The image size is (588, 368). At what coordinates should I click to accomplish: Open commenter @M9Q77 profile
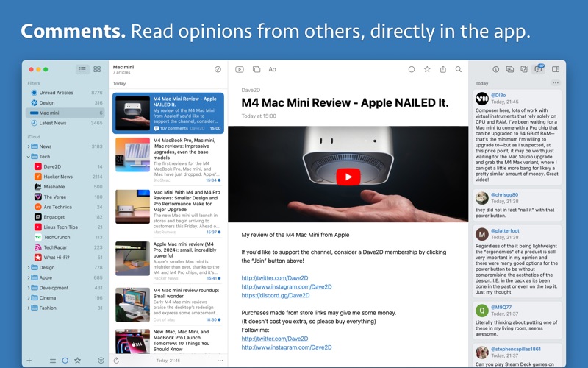point(501,307)
